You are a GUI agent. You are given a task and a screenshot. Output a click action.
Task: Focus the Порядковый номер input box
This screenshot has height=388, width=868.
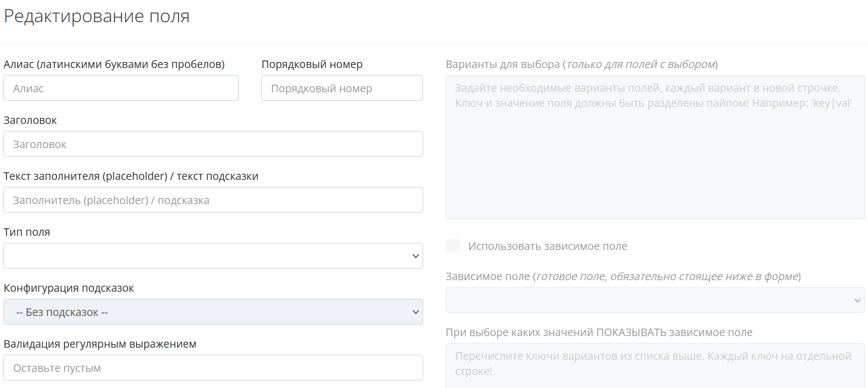point(341,88)
